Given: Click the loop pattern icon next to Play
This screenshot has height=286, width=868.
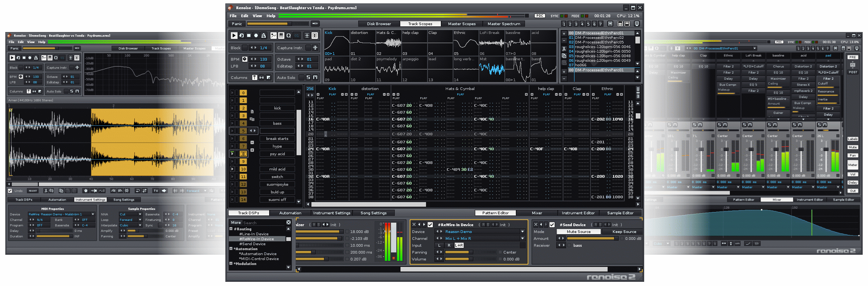Looking at the screenshot, I should [x=241, y=35].
